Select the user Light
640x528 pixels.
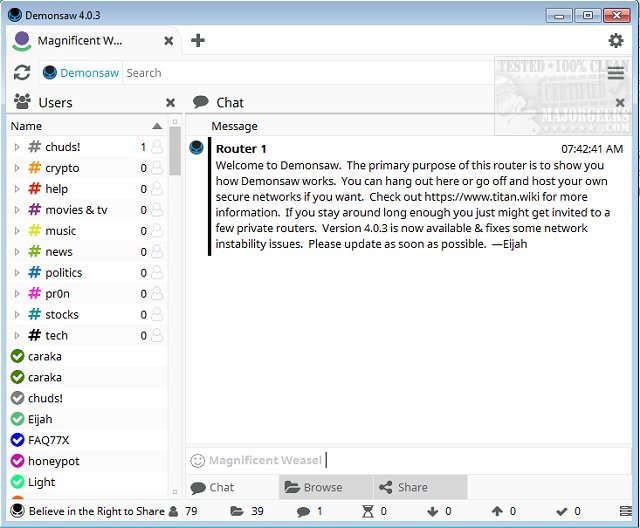pos(87,482)
